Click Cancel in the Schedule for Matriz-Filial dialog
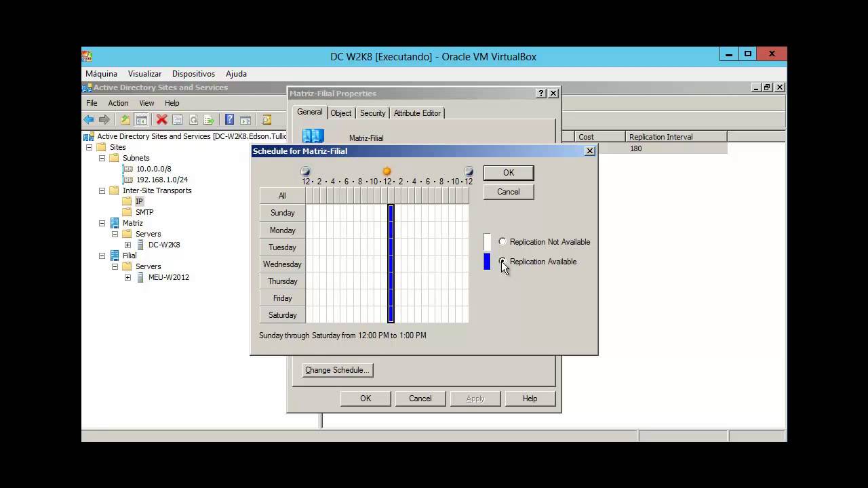This screenshot has height=488, width=868. pos(509,192)
